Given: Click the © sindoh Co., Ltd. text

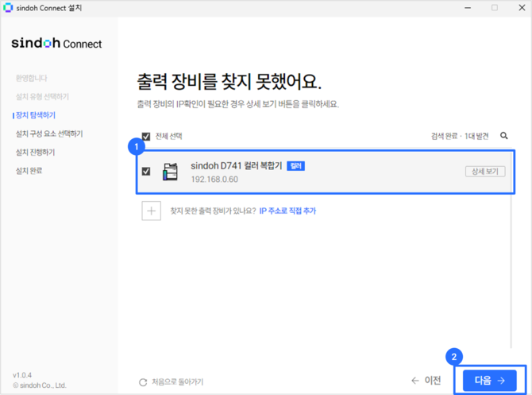Looking at the screenshot, I should point(40,385).
